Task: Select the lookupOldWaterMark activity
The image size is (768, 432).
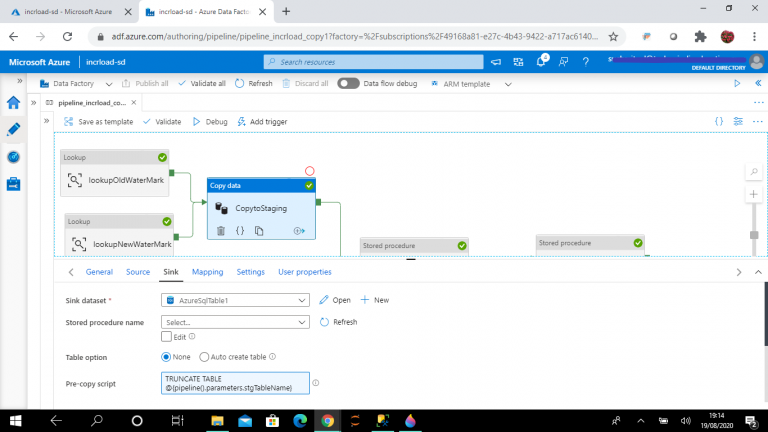Action: point(115,173)
